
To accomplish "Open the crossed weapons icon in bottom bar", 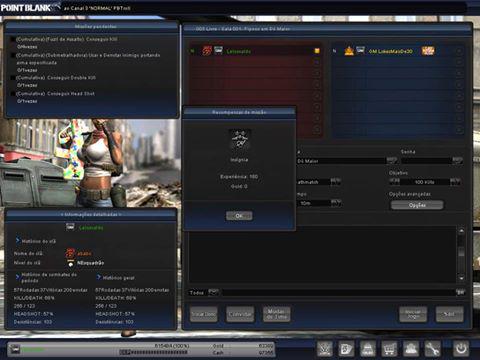I will [x=325, y=349].
